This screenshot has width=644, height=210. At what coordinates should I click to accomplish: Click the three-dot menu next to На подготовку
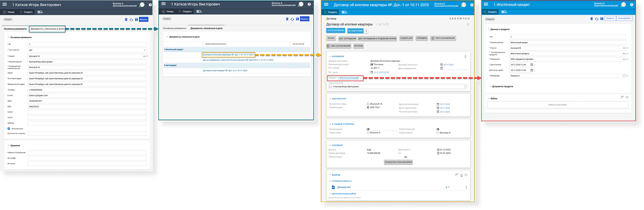point(366,31)
